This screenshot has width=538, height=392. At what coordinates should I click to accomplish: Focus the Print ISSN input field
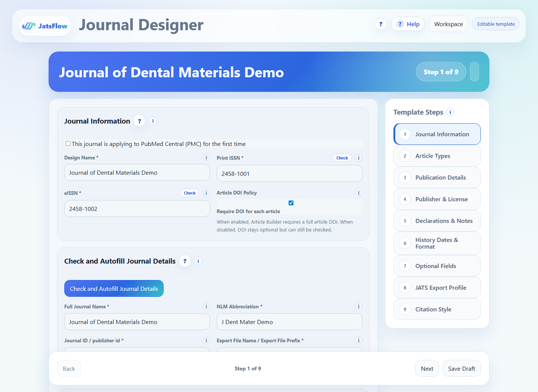pyautogui.click(x=290, y=174)
